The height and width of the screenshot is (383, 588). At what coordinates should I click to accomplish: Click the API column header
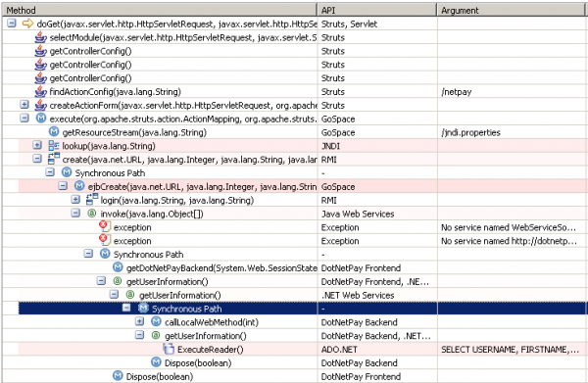(x=377, y=10)
